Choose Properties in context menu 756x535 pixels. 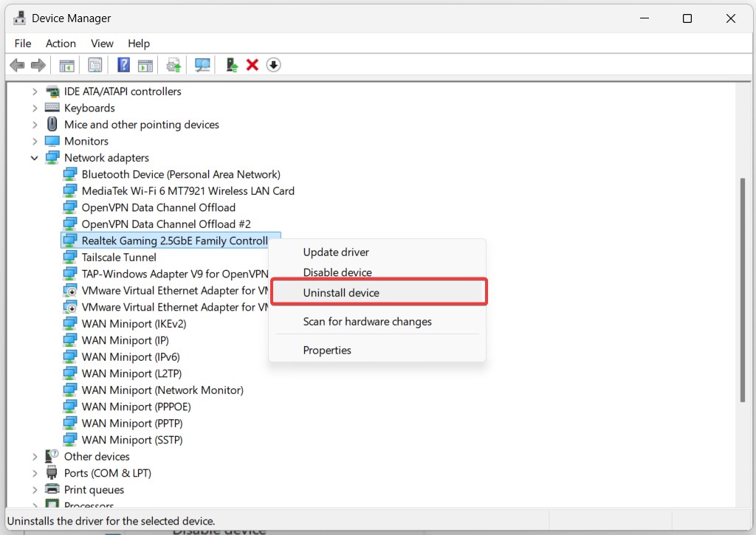click(x=377, y=350)
